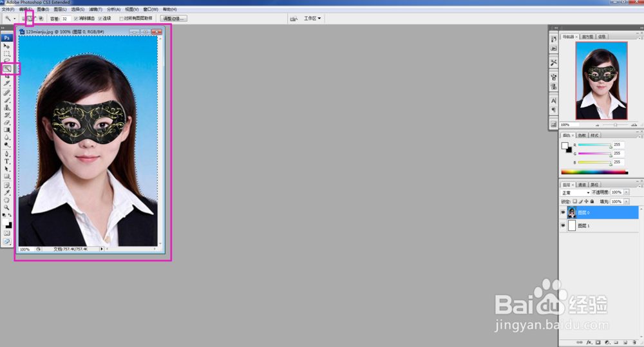Click the Refine Edge button (调整边缘)
The image size is (644, 347).
174,19
